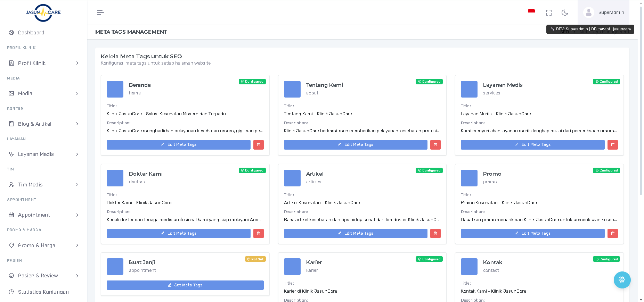Remove the Artikel meta tags using trash button
This screenshot has width=644, height=302.
(x=435, y=234)
